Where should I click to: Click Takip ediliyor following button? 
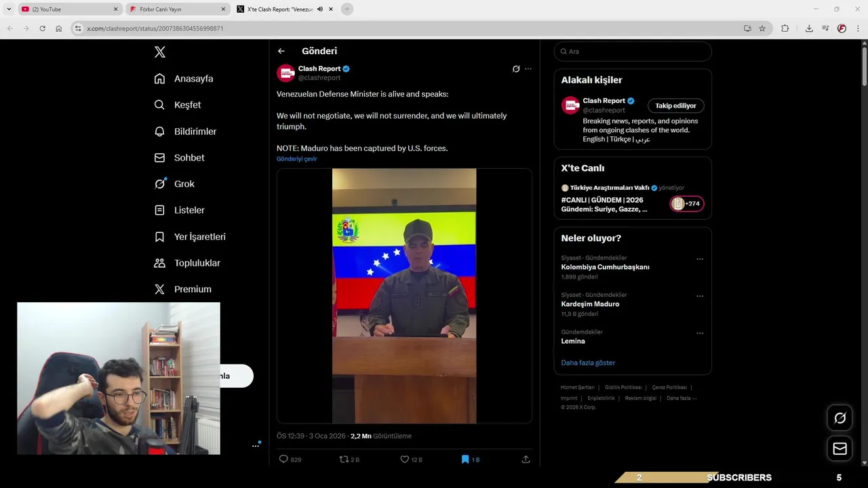point(675,106)
